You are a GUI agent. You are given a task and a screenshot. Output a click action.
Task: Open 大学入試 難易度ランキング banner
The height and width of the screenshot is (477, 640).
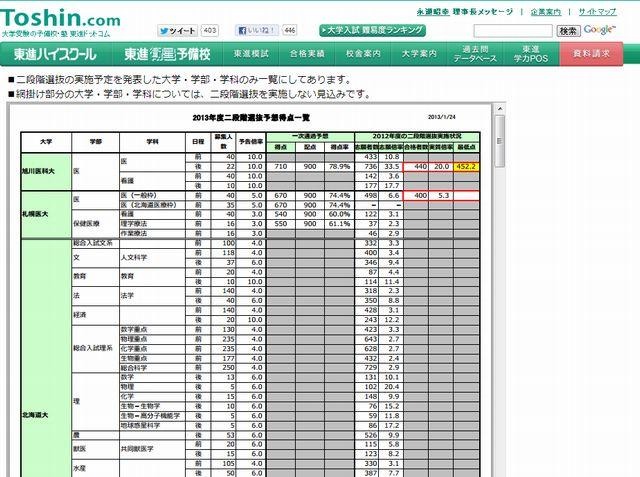click(x=372, y=30)
